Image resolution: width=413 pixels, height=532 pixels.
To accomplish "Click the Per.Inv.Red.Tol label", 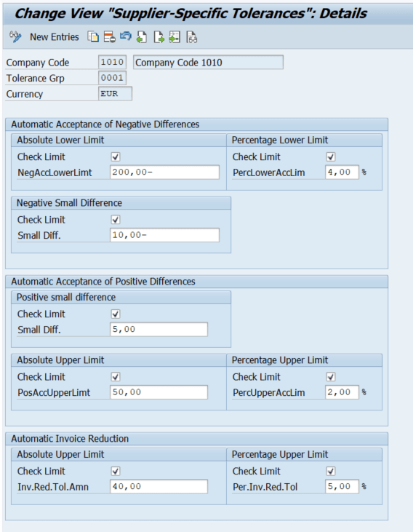I will (x=265, y=487).
